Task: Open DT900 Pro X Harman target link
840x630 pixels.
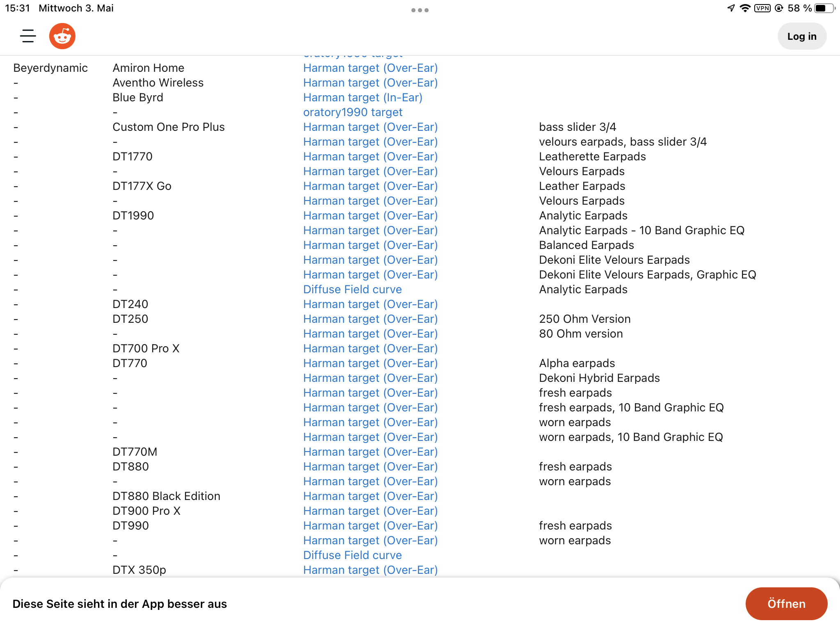Action: click(370, 511)
